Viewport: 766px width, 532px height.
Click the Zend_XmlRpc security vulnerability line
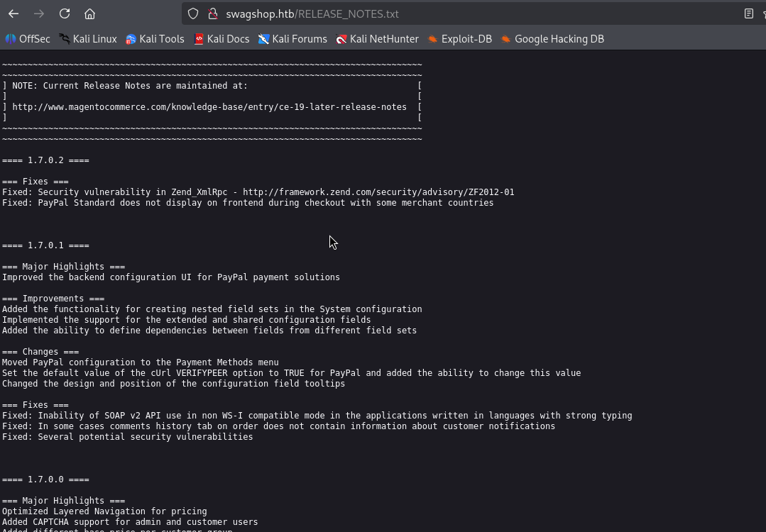click(258, 192)
